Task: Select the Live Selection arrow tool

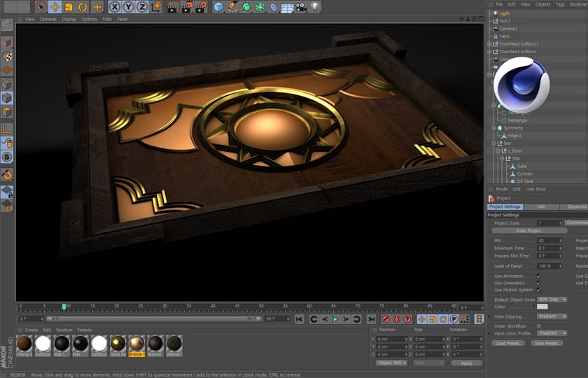Action: pyautogui.click(x=41, y=7)
